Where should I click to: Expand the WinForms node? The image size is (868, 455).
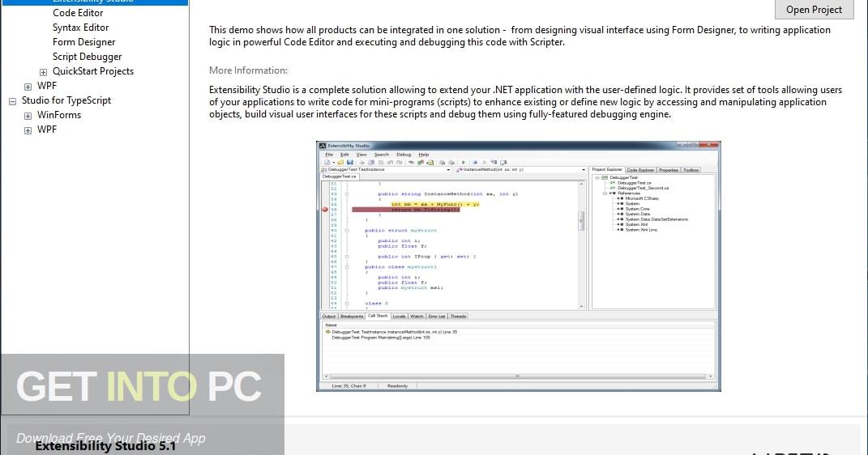click(28, 116)
